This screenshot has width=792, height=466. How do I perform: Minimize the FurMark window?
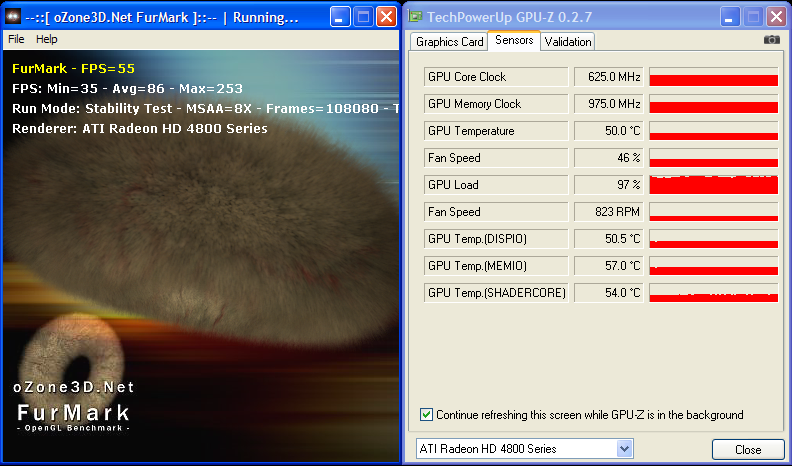coord(340,17)
